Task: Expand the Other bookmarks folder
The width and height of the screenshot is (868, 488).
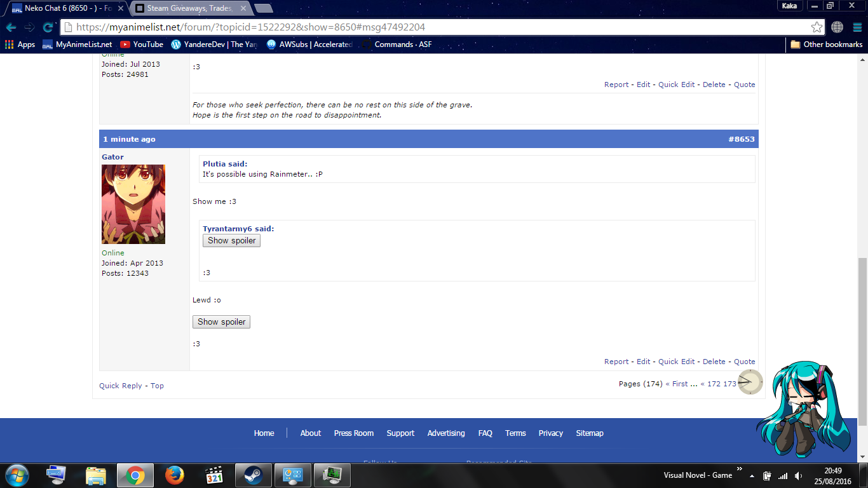Action: [x=826, y=44]
